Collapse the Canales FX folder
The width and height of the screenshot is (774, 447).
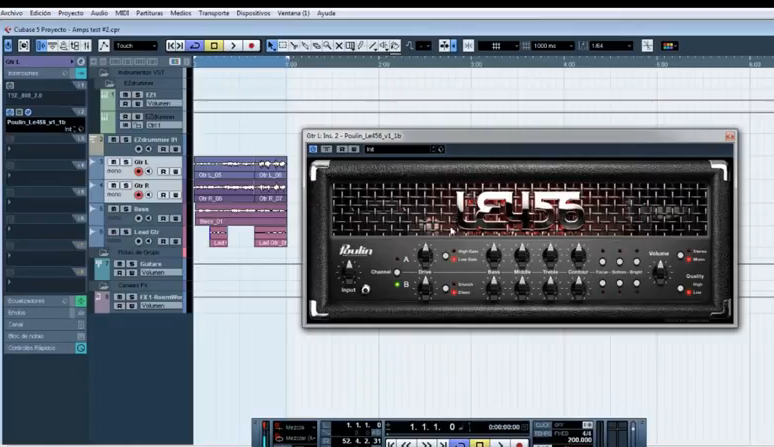click(x=104, y=286)
